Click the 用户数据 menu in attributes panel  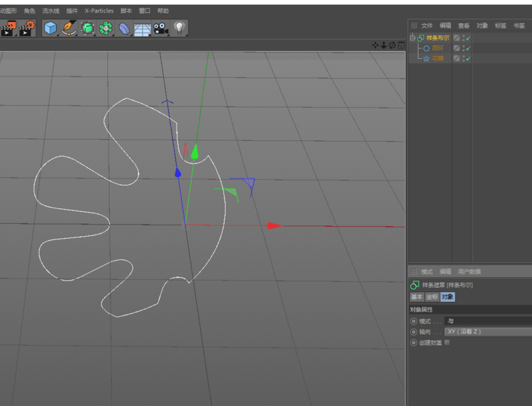(x=470, y=271)
